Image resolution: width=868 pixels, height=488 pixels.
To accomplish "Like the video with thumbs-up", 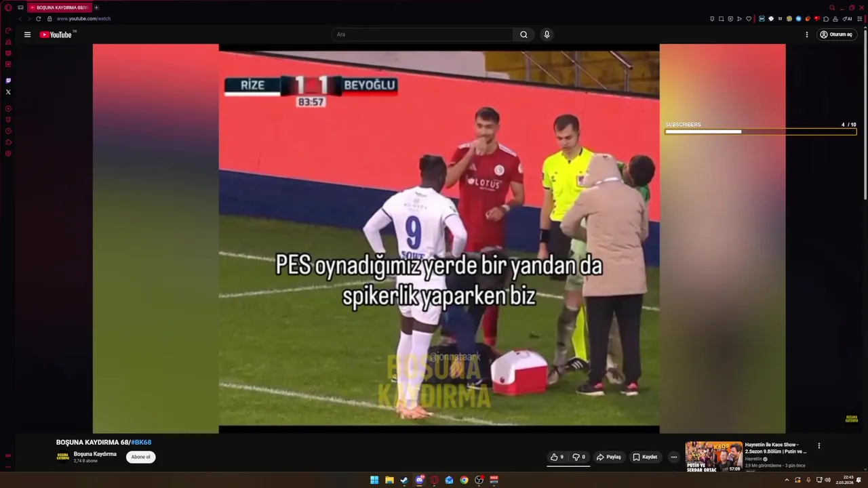I will click(557, 457).
